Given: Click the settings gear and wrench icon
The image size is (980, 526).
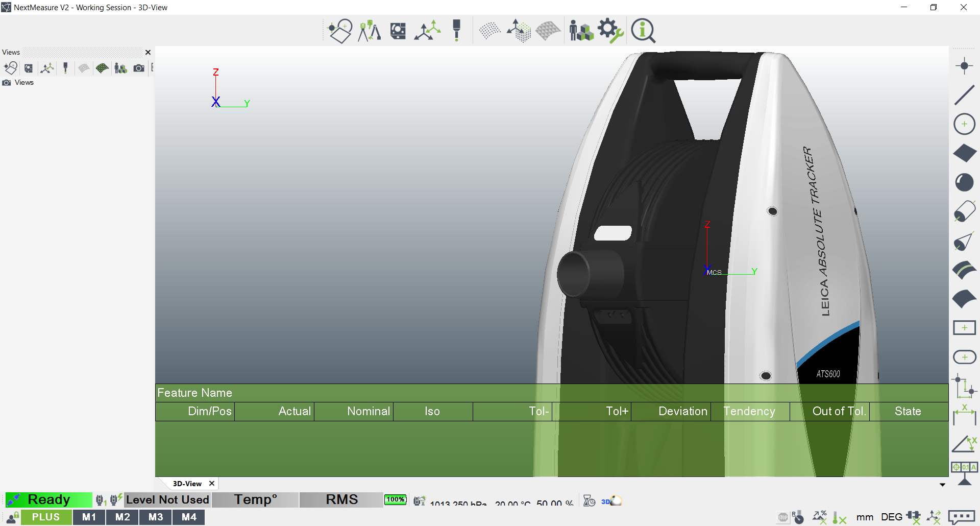Looking at the screenshot, I should pyautogui.click(x=610, y=31).
